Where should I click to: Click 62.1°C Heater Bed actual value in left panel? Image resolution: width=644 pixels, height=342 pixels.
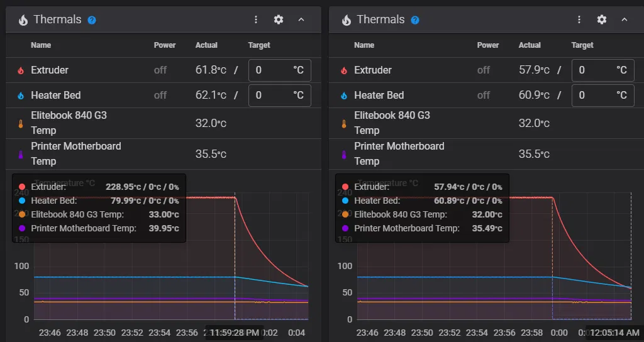pyautogui.click(x=211, y=96)
